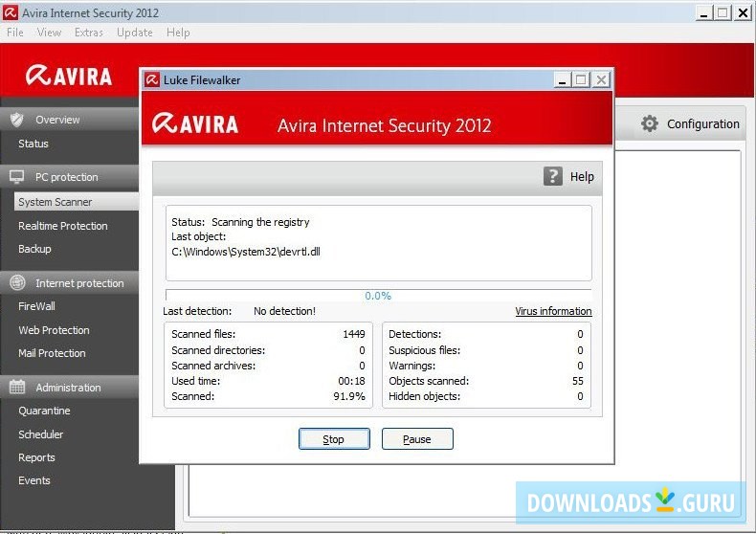Image resolution: width=756 pixels, height=534 pixels.
Task: Click the Objects scanned value 55
Action: pyautogui.click(x=578, y=381)
